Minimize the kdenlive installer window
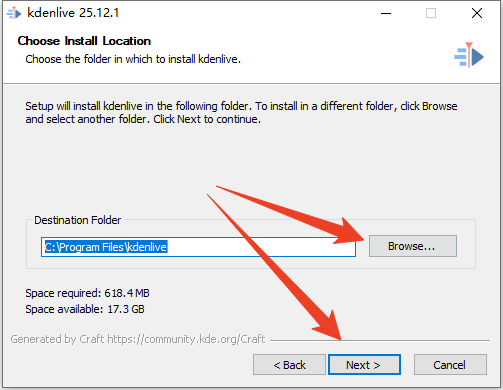Viewport: 503px width, 390px height. click(x=386, y=13)
